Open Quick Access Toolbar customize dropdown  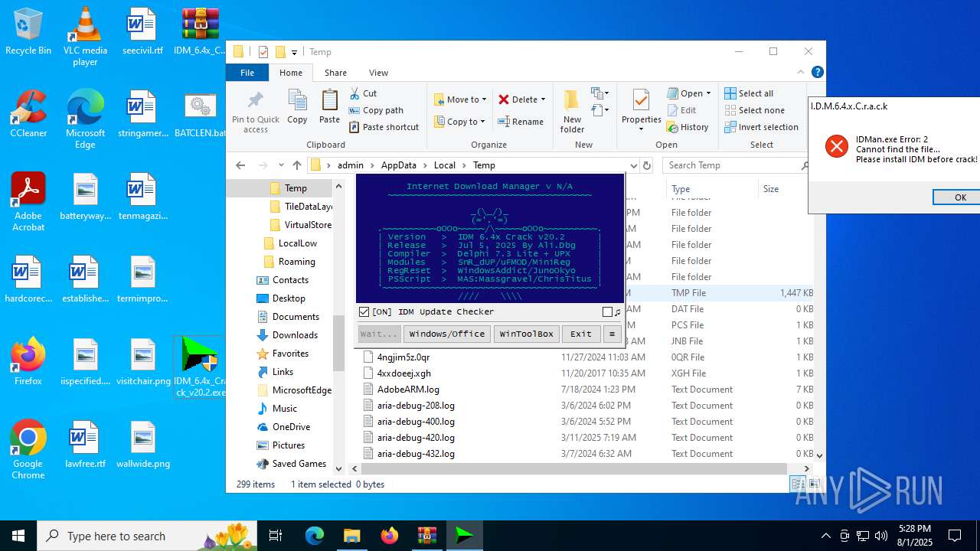pos(294,52)
